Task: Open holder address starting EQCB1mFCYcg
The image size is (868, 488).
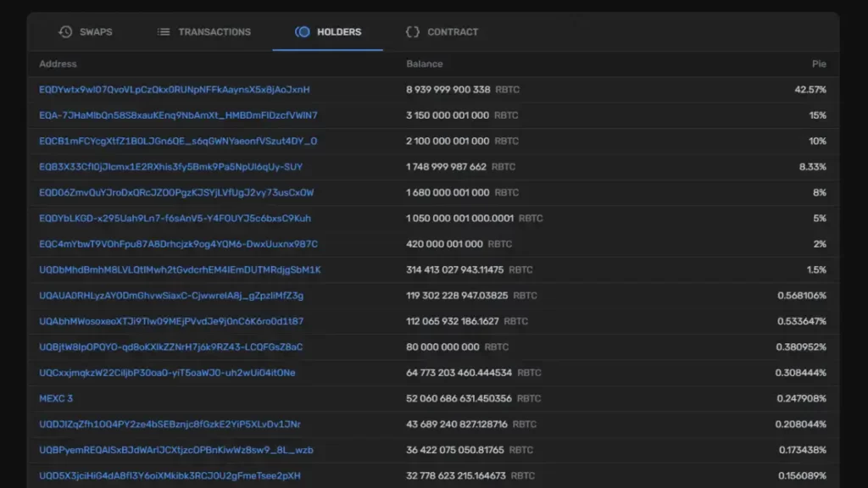Action: (x=178, y=141)
